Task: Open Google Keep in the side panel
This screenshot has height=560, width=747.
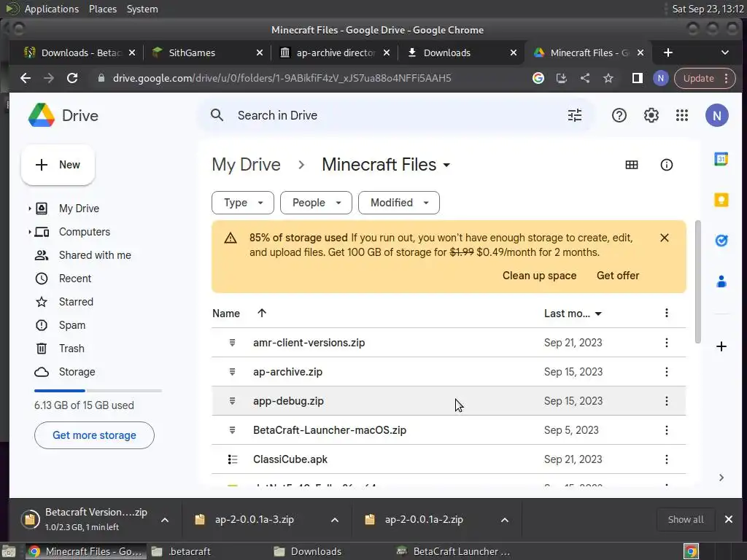Action: 721,200
